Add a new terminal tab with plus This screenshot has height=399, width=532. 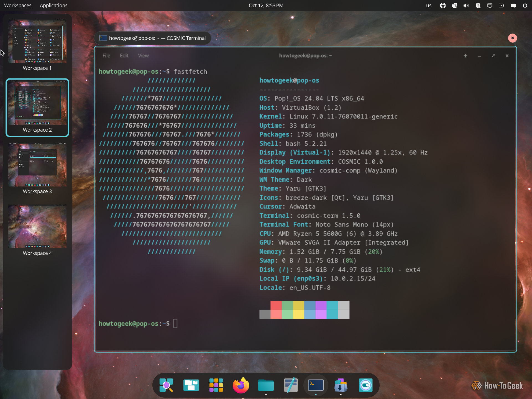click(465, 56)
